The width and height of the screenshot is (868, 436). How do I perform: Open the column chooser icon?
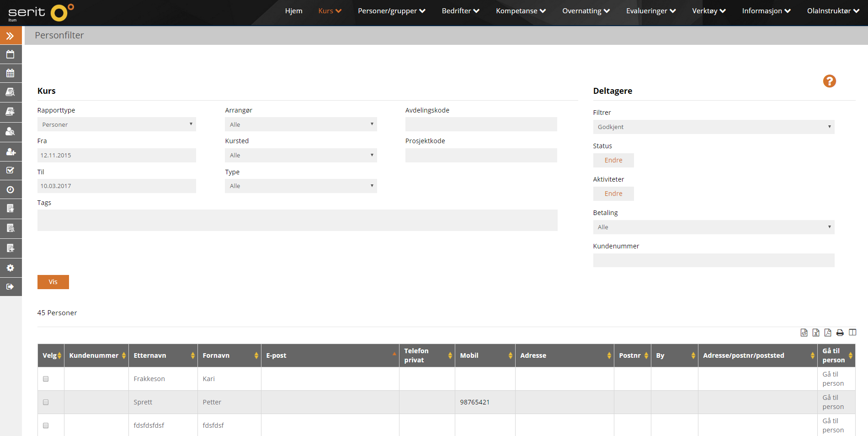point(852,332)
